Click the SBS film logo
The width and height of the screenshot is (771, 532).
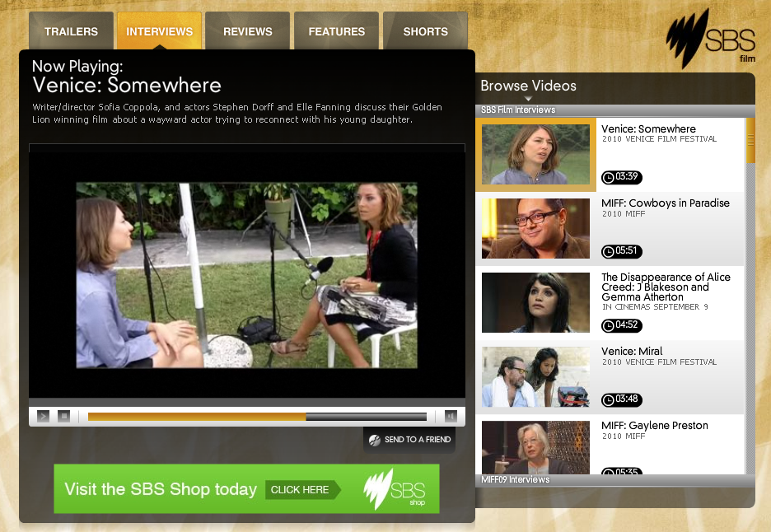[x=711, y=40]
